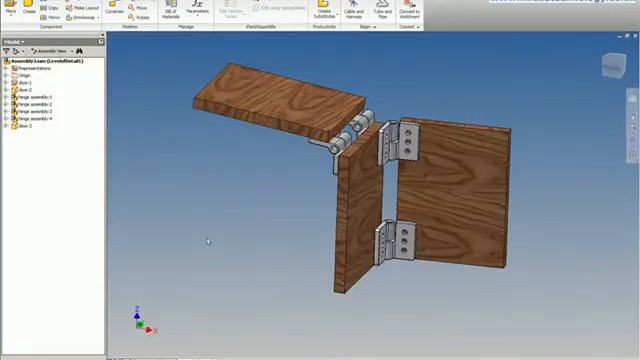Click the door:1 component icon

(x=14, y=83)
